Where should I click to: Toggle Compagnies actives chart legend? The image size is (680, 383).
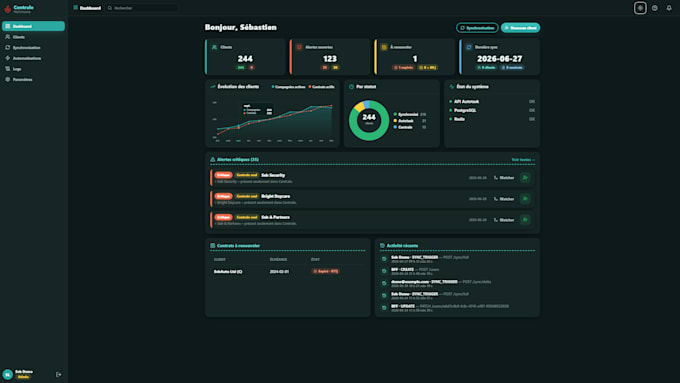point(288,87)
